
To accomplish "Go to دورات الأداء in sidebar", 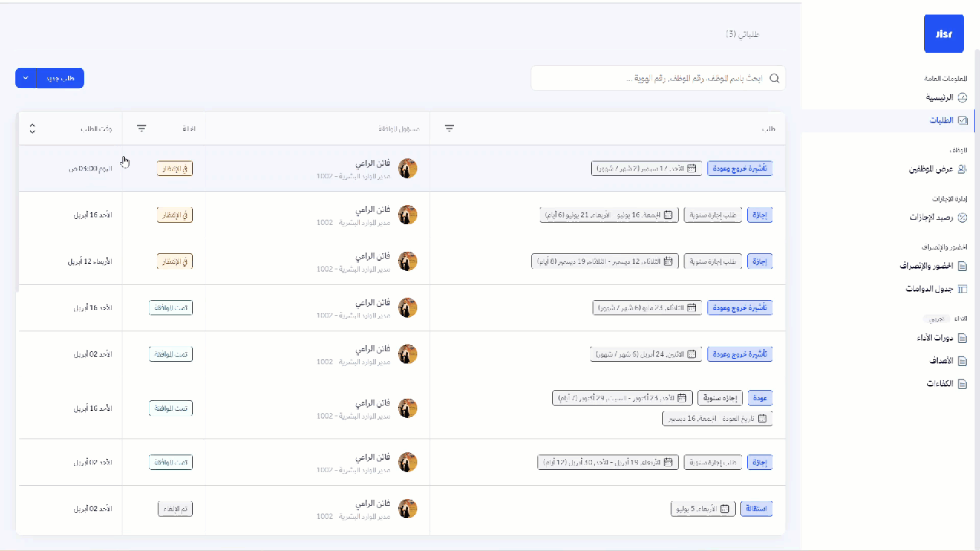I will 934,338.
